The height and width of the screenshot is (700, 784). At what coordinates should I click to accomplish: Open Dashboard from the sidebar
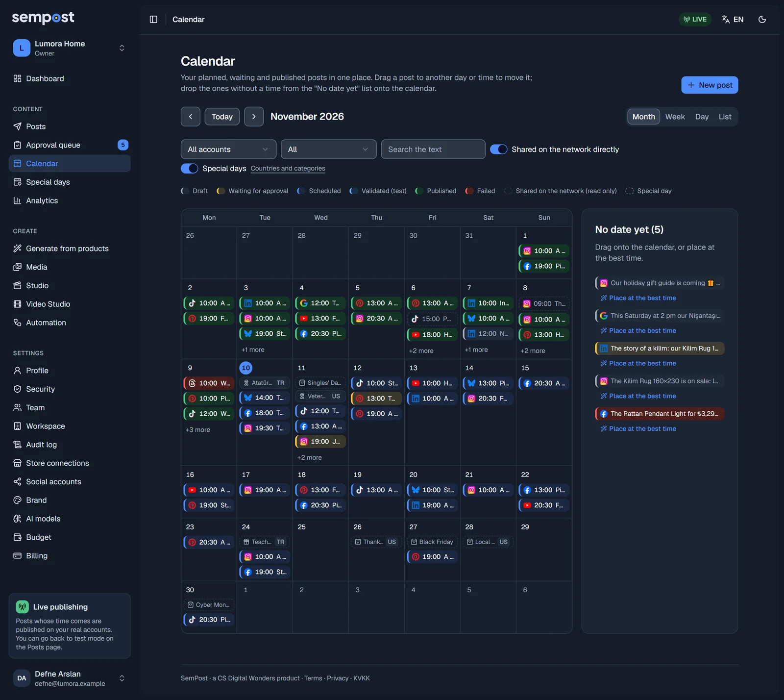[x=70, y=78]
